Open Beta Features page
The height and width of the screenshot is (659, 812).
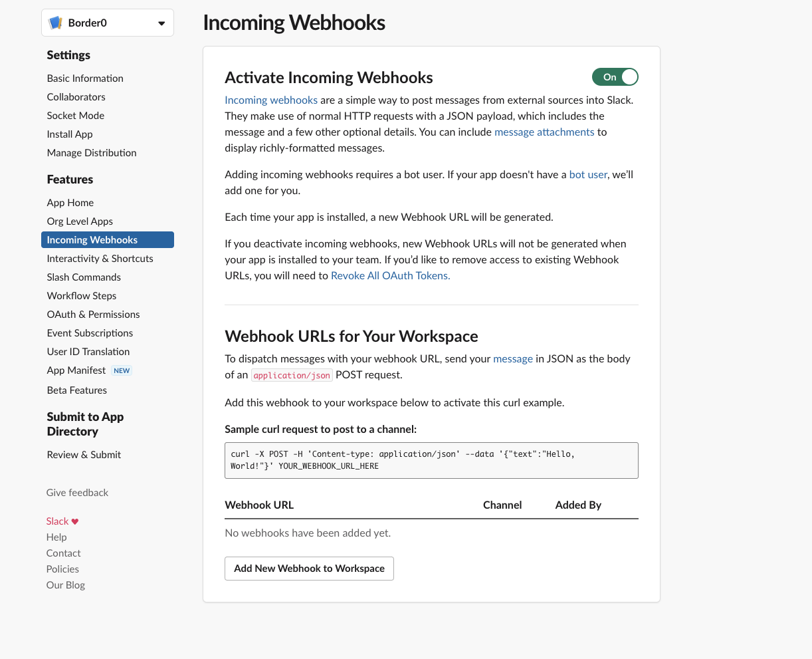pyautogui.click(x=77, y=390)
